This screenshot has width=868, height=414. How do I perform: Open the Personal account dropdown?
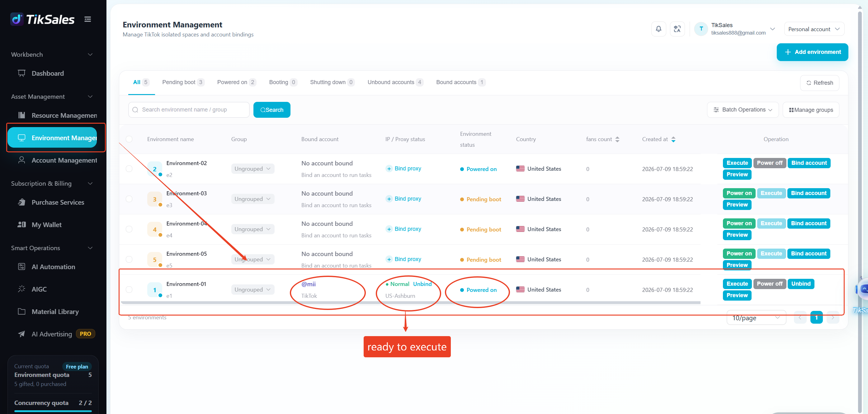point(814,29)
